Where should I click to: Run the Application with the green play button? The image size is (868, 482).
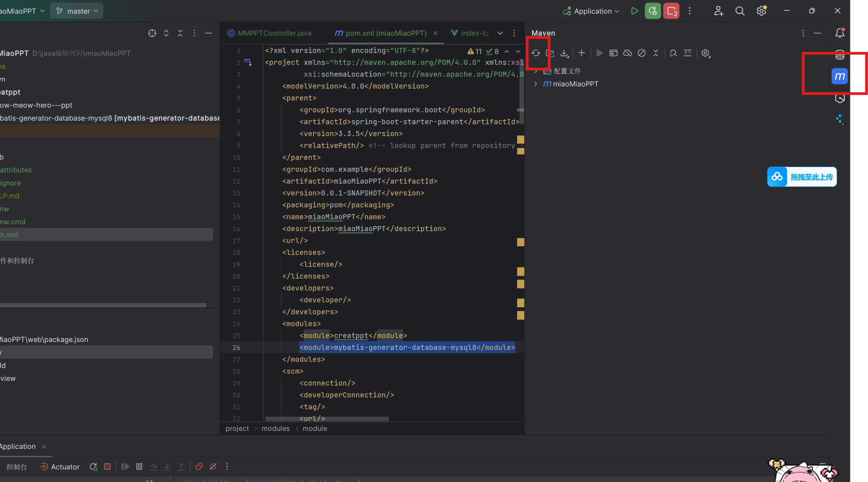point(634,11)
